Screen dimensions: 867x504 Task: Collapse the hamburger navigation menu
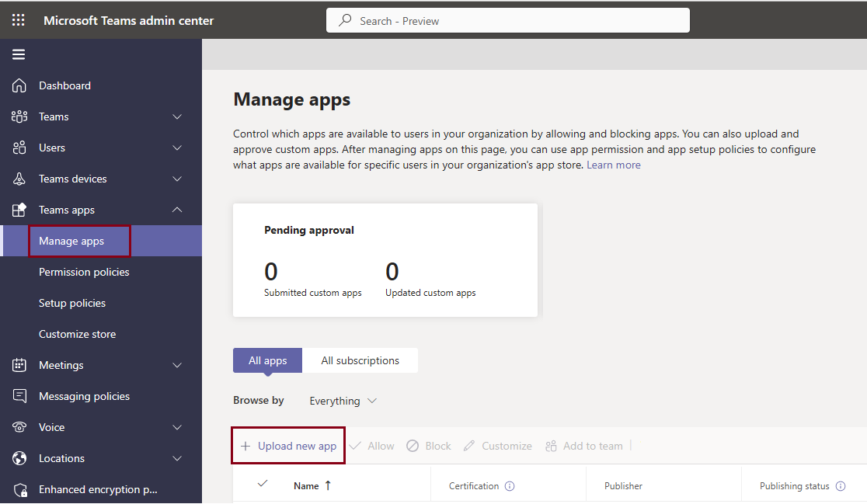pyautogui.click(x=19, y=54)
